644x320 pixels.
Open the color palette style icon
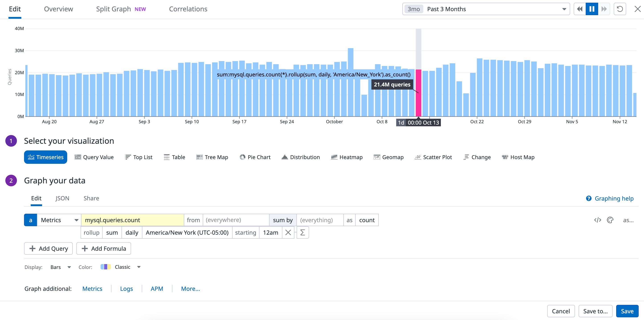610,220
